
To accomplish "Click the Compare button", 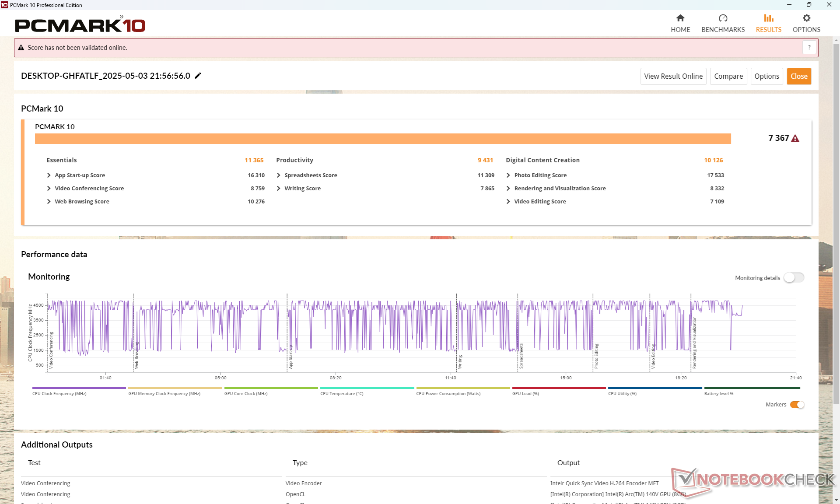I will 728,76.
